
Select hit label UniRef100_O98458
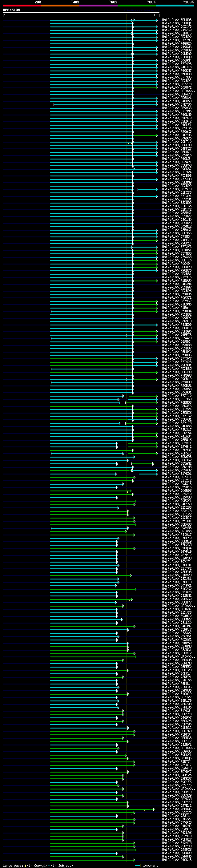177,528
